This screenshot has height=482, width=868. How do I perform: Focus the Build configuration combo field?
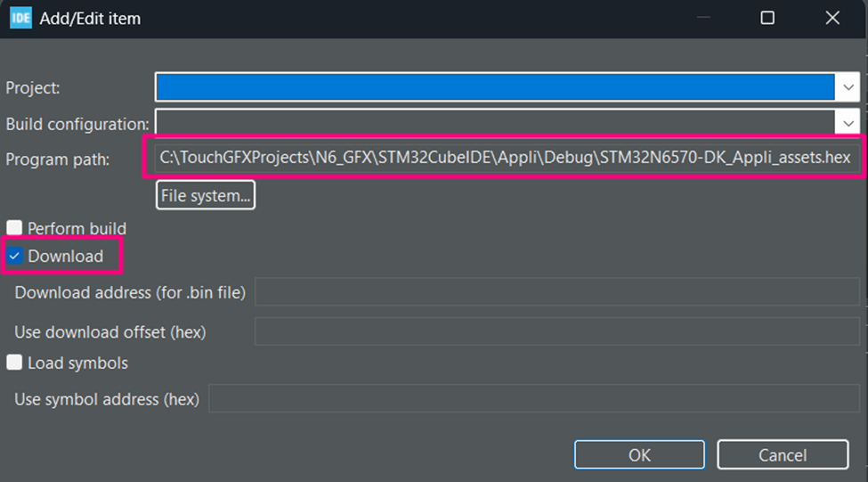(494, 123)
